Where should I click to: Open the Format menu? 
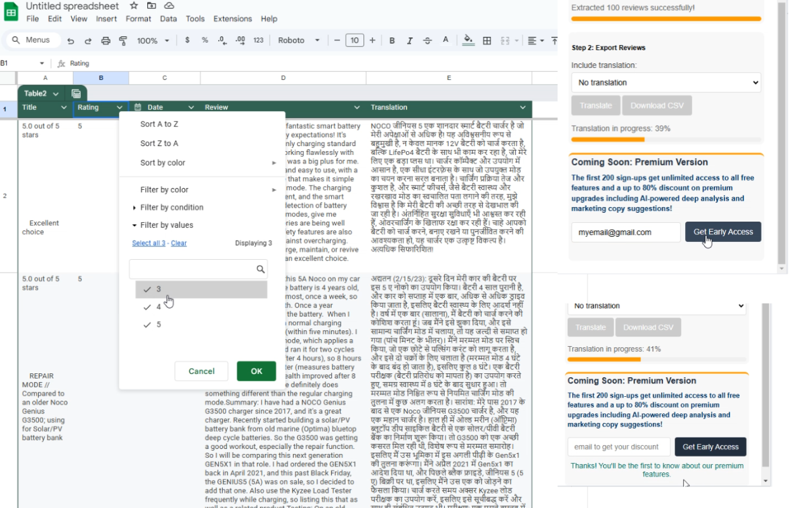138,19
